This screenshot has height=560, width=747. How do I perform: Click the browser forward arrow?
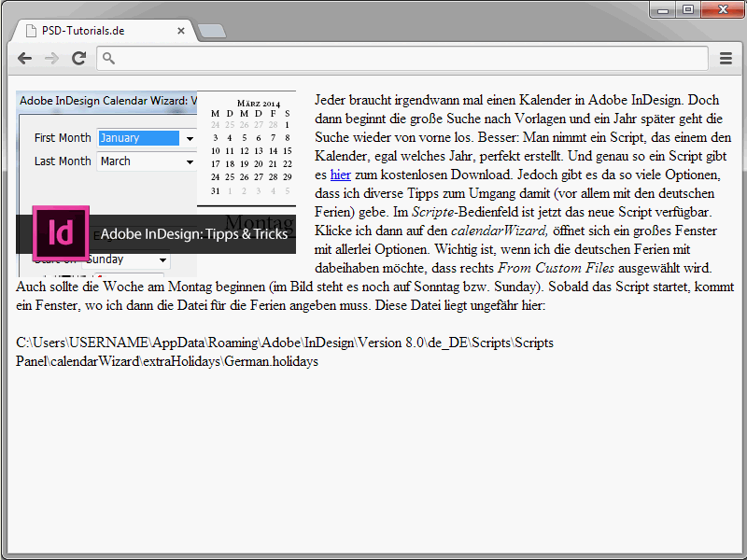tap(51, 58)
